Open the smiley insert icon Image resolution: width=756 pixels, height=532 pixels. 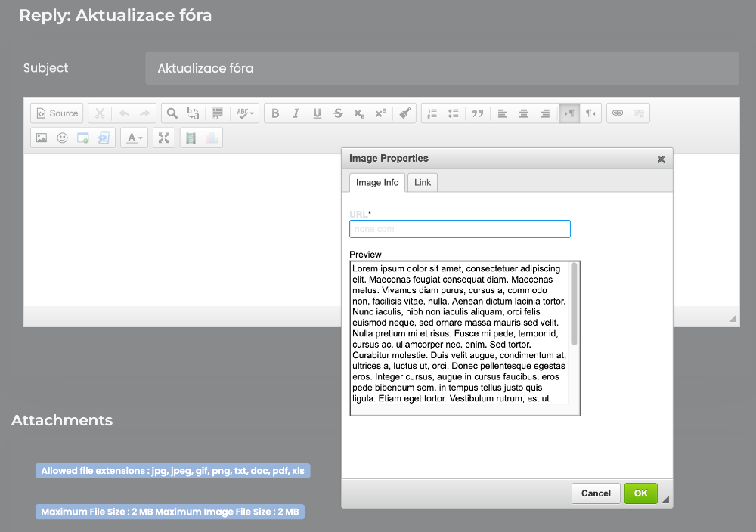[x=63, y=138]
